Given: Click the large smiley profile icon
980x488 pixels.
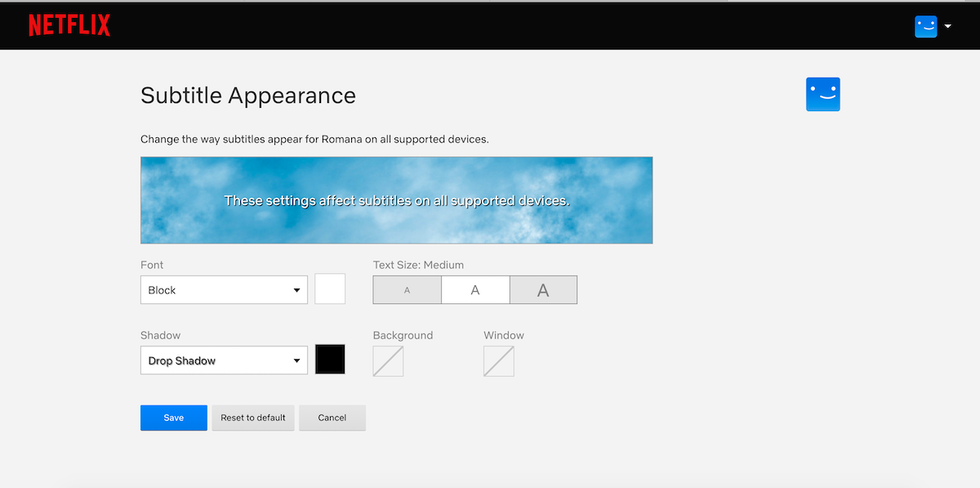Looking at the screenshot, I should (822, 95).
